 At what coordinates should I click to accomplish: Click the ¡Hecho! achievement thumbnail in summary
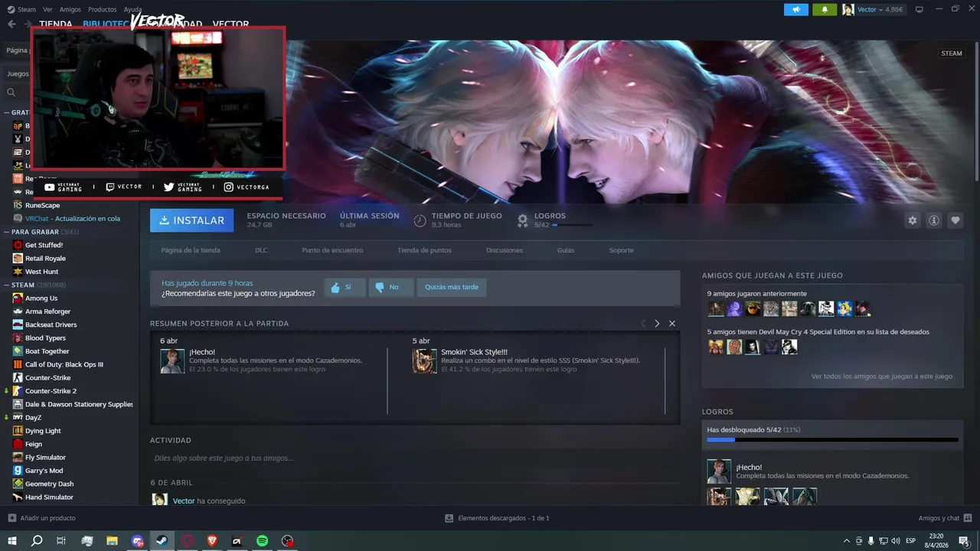click(x=172, y=361)
